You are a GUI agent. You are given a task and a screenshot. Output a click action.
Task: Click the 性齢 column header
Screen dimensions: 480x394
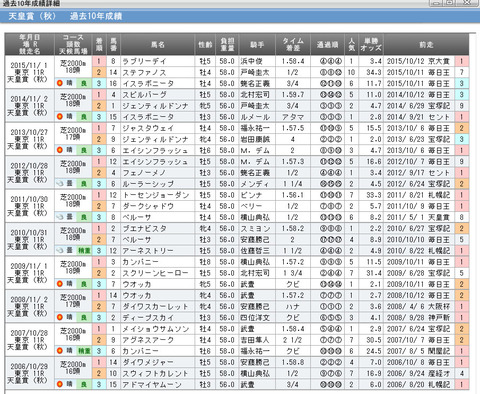coord(205,44)
